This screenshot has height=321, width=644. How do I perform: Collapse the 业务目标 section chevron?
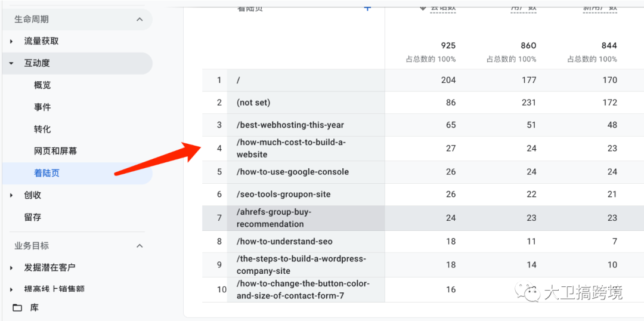[140, 246]
